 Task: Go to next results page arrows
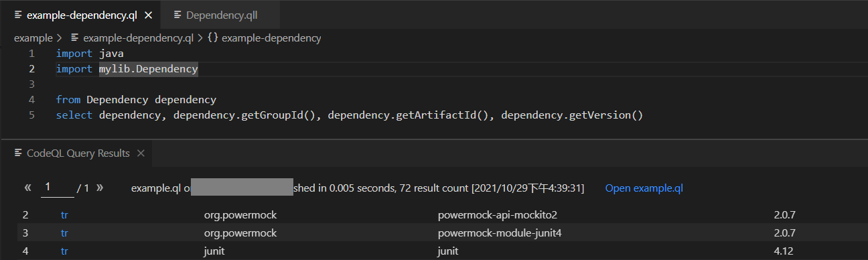click(100, 188)
